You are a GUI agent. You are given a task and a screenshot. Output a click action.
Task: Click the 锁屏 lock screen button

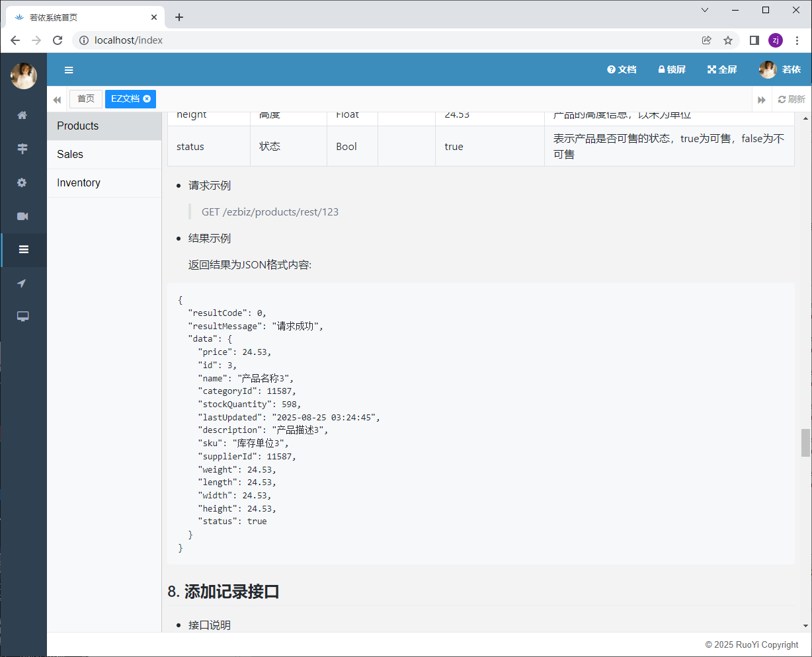[671, 69]
